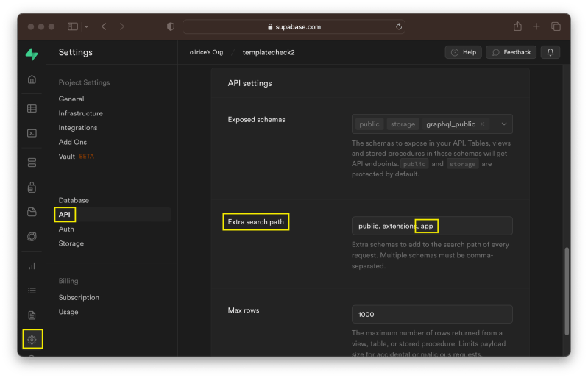Screen dimensions: 588x378
Task: Click the Help button
Action: click(464, 52)
